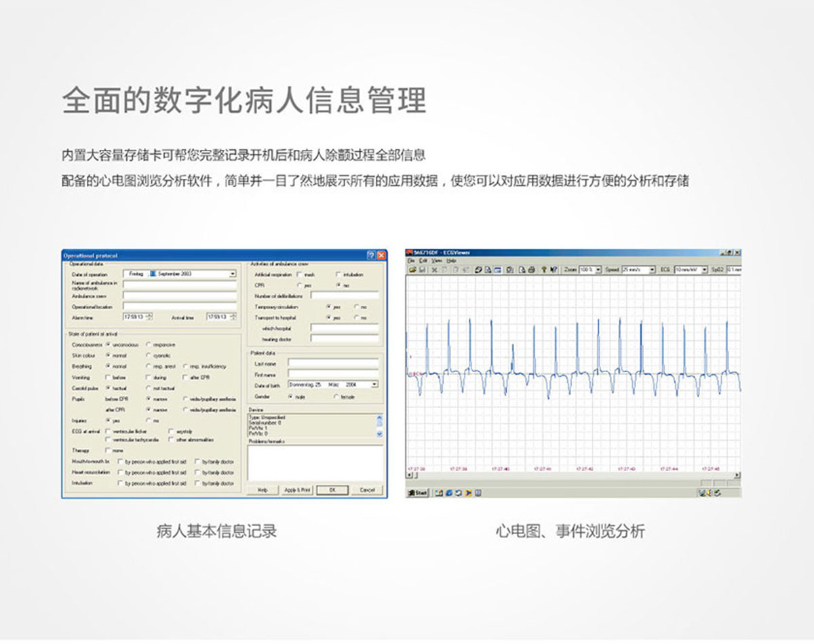Click the question mark help icon in dialog title bar
Image resolution: width=814 pixels, height=644 pixels.
(370, 256)
